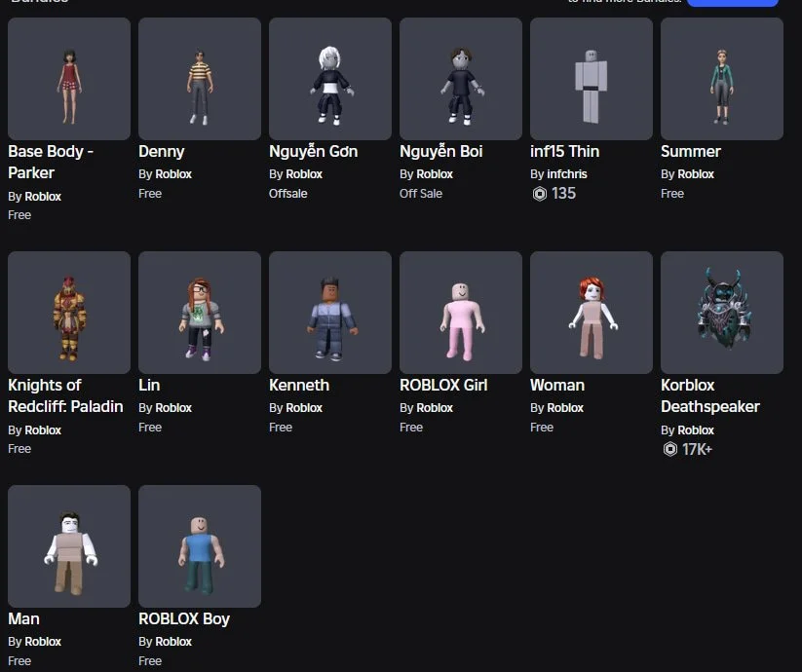
Task: Click the 17K+ price of Korblox Deathspeaker
Action: point(697,449)
